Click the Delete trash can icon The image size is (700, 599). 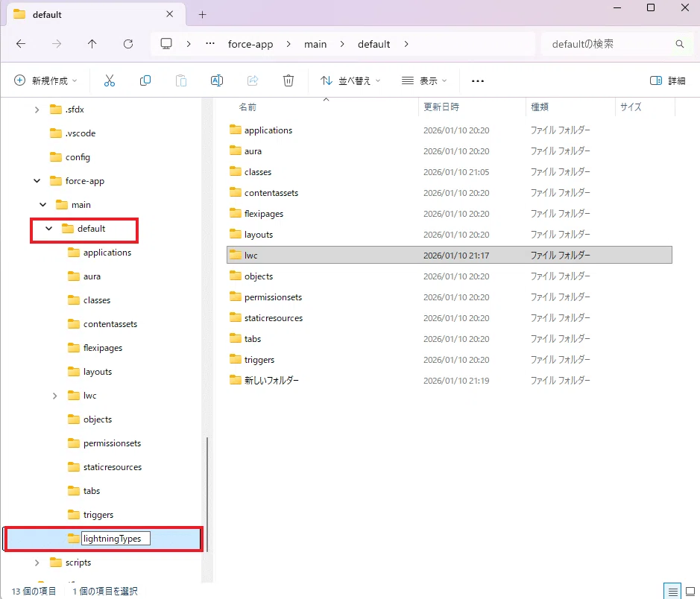click(288, 80)
